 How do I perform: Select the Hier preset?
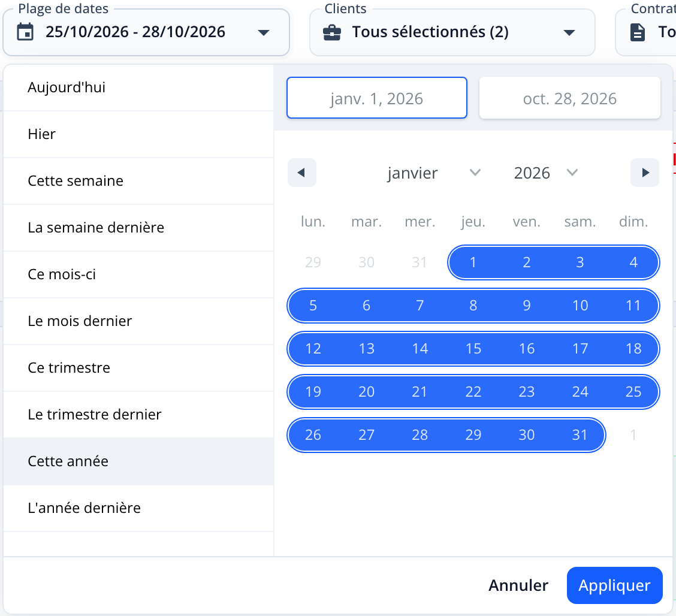point(138,134)
